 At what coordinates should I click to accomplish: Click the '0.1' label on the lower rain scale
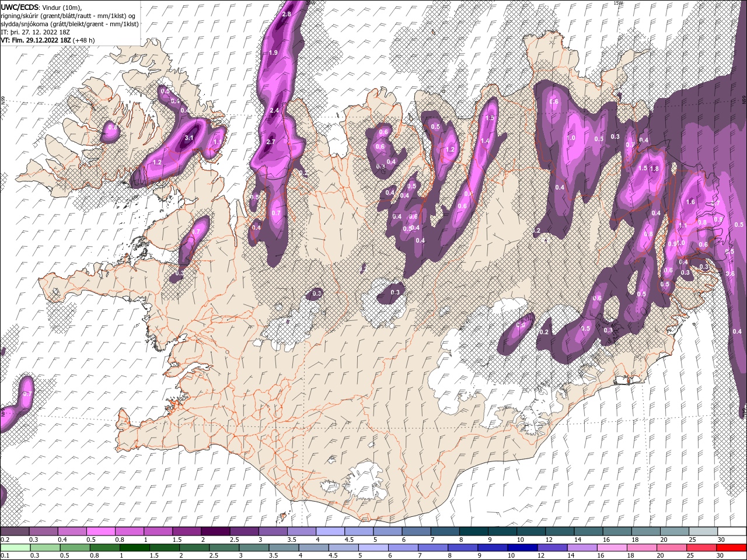point(5,556)
